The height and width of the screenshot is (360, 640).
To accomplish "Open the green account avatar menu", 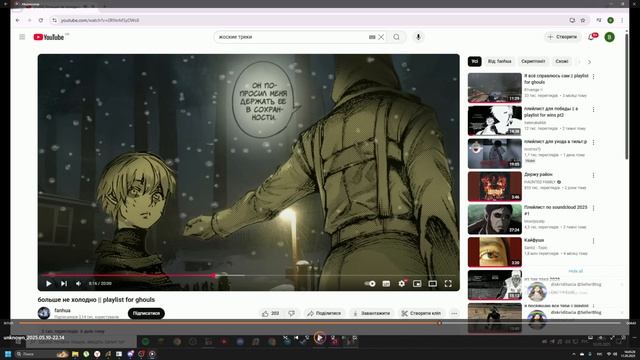I will coord(609,37).
